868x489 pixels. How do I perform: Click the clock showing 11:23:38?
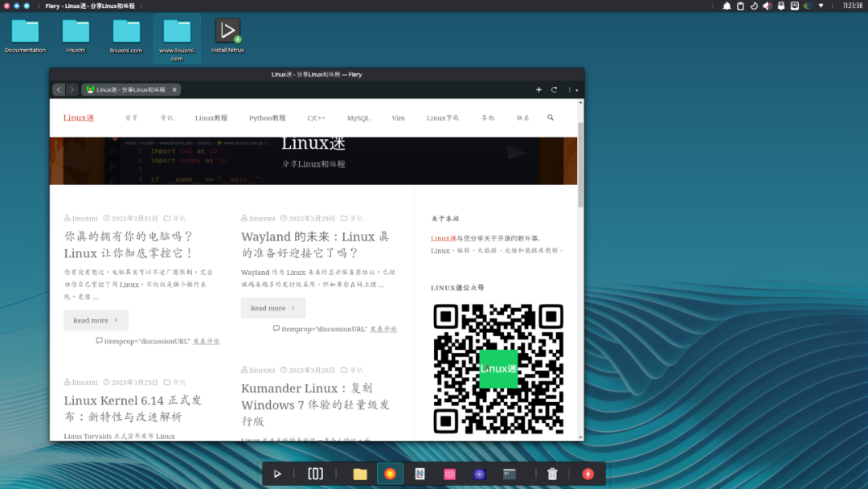853,6
